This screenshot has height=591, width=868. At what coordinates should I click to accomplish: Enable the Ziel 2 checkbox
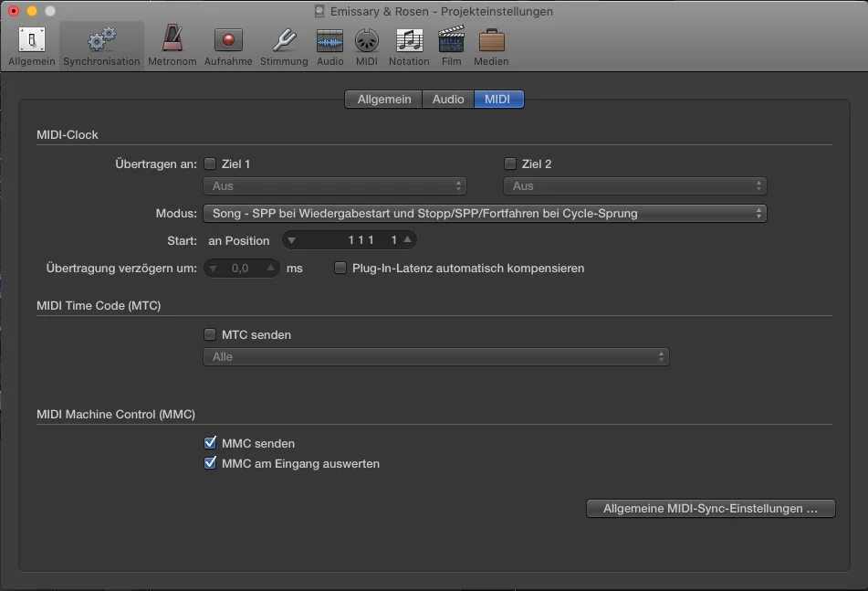[510, 164]
